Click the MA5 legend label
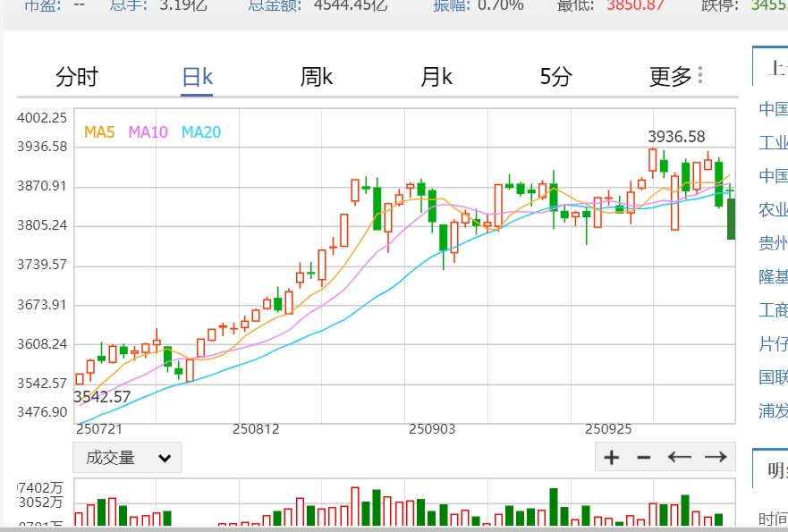Image resolution: width=788 pixels, height=532 pixels. (x=99, y=132)
